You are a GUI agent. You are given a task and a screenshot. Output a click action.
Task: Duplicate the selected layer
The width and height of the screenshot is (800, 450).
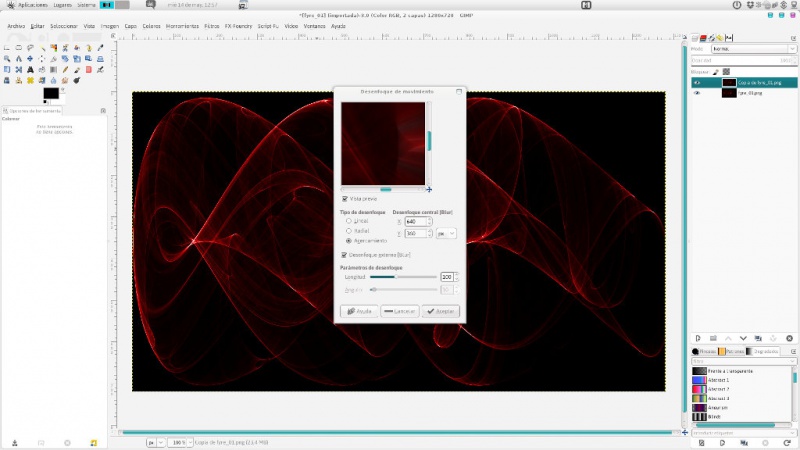[x=758, y=338]
